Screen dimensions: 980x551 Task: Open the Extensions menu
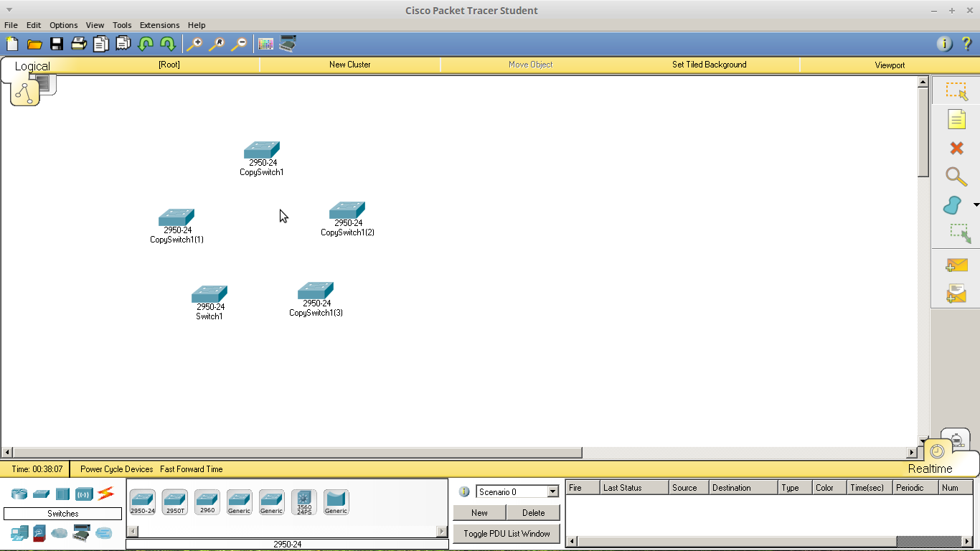159,24
